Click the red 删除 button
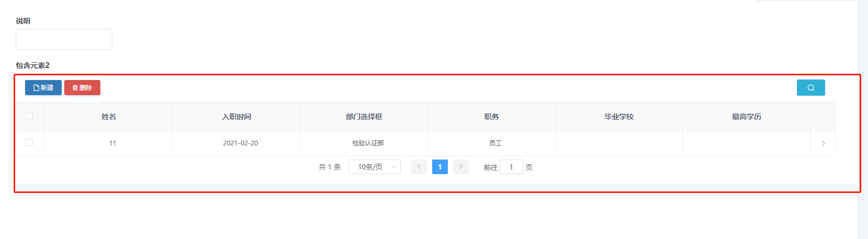 tap(82, 87)
